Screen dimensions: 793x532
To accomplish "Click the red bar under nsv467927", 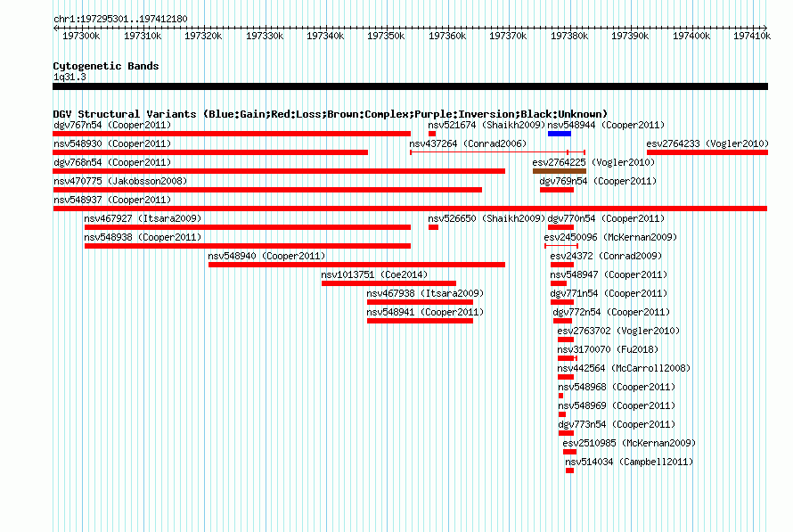I will click(x=248, y=227).
